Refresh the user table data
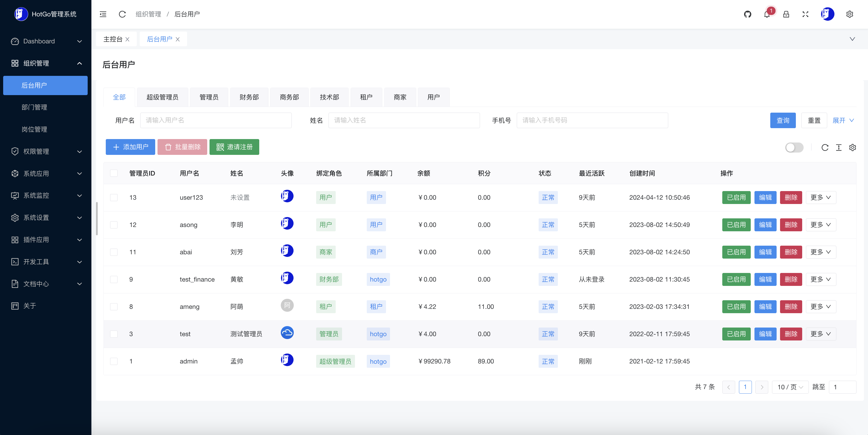868x435 pixels. point(825,148)
